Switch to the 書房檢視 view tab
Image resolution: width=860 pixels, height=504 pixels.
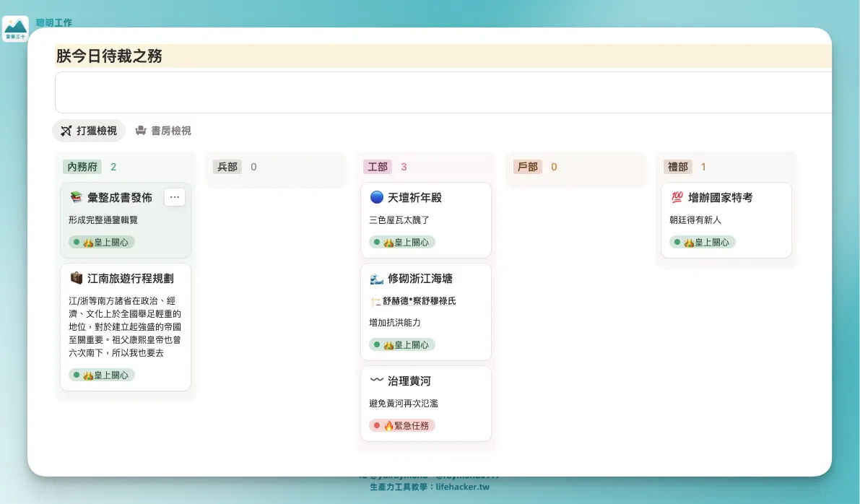coord(163,131)
